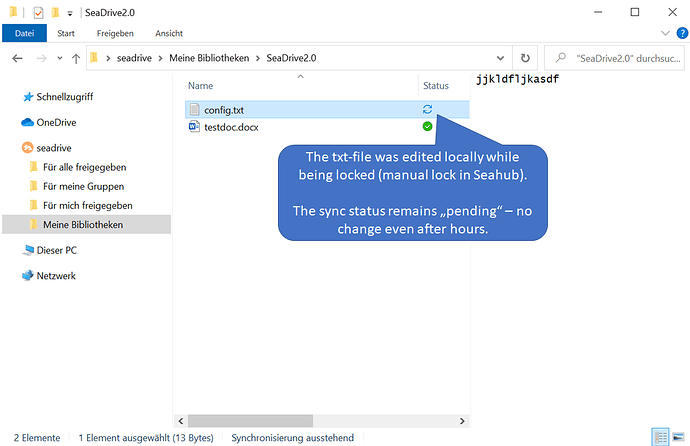Click the config.txt text file icon
The height and width of the screenshot is (446, 690).
click(x=194, y=110)
